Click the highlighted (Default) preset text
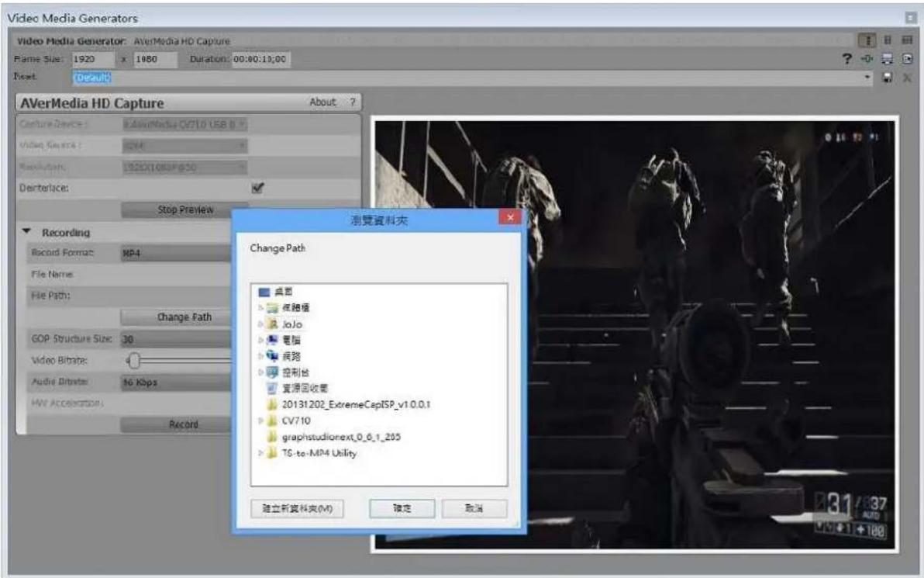This screenshot has height=578, width=924. (92, 78)
